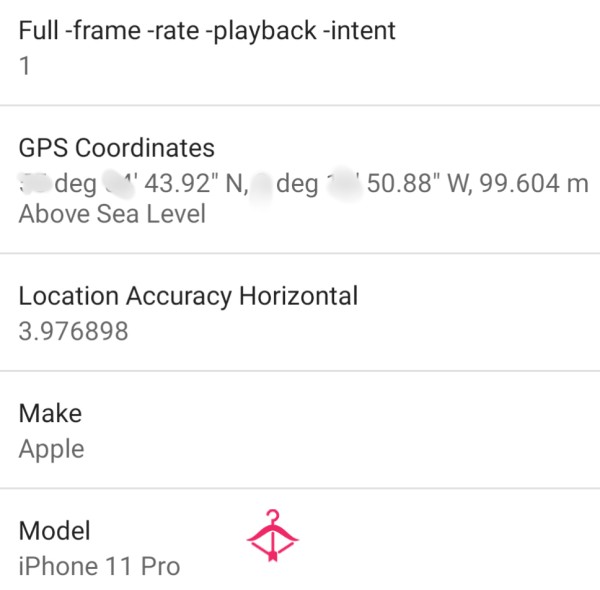Select the 43.92" N latitude text

(194, 183)
